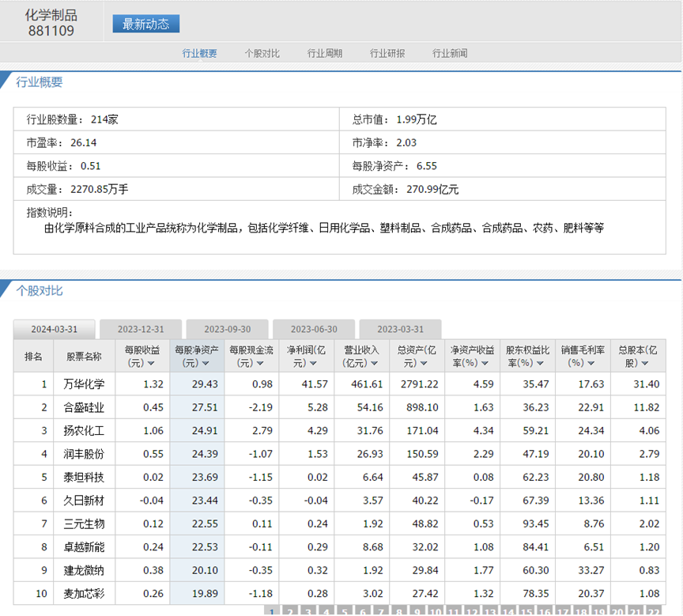Sort by 每股净资产 column arrow
The height and width of the screenshot is (616, 683).
point(206,363)
